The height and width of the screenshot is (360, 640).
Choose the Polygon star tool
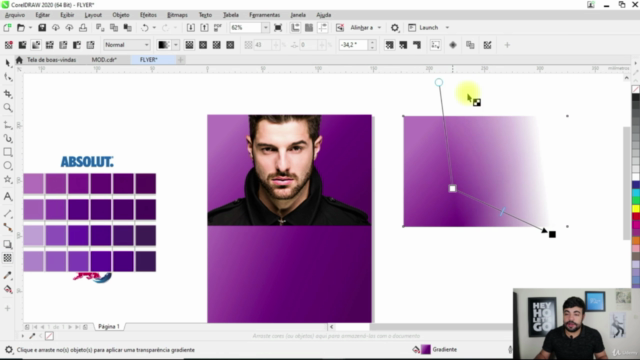8,180
